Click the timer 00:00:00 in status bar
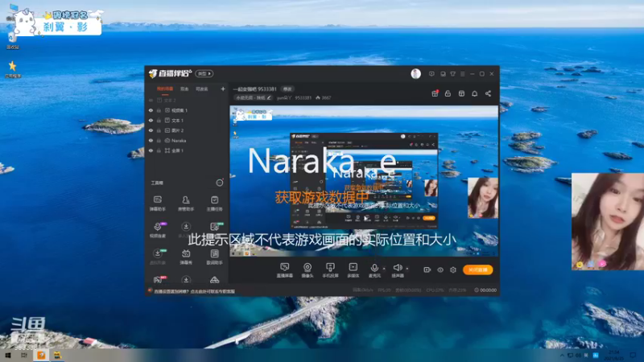 [x=485, y=290]
